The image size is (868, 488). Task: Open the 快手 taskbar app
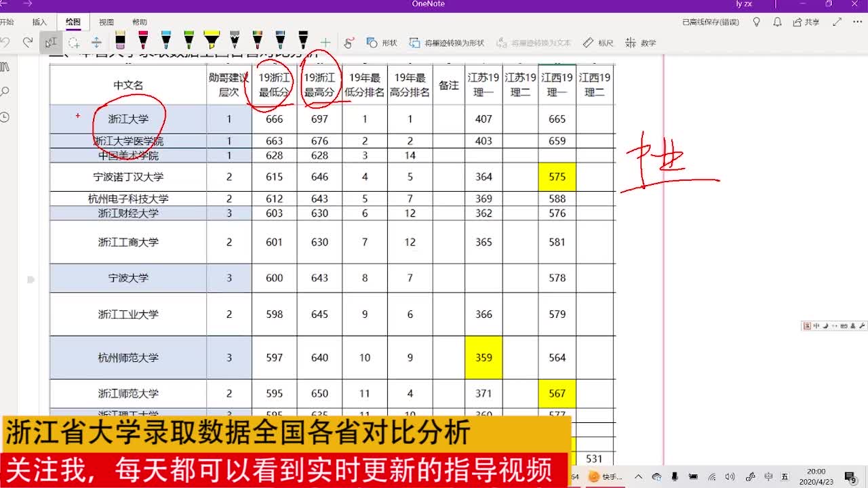pyautogui.click(x=605, y=476)
